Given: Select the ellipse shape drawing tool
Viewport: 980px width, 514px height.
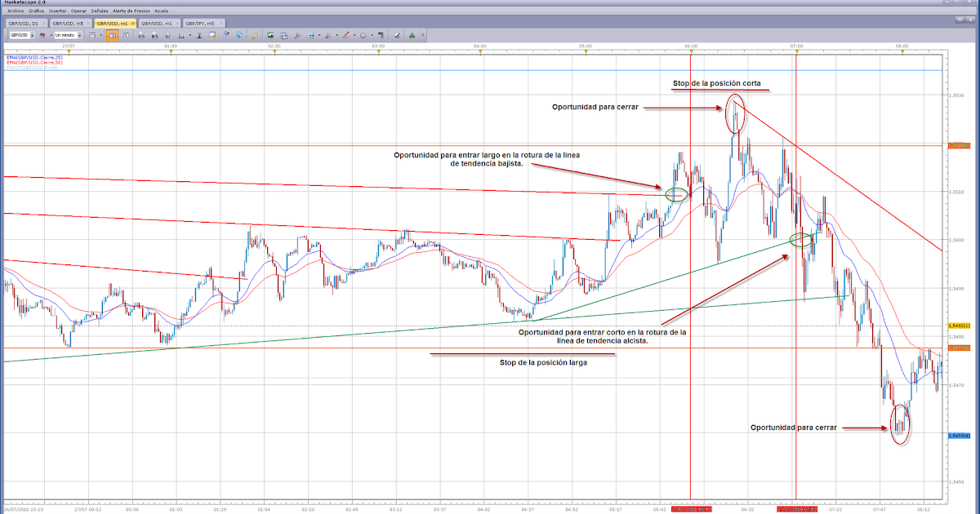Looking at the screenshot, I should (363, 35).
